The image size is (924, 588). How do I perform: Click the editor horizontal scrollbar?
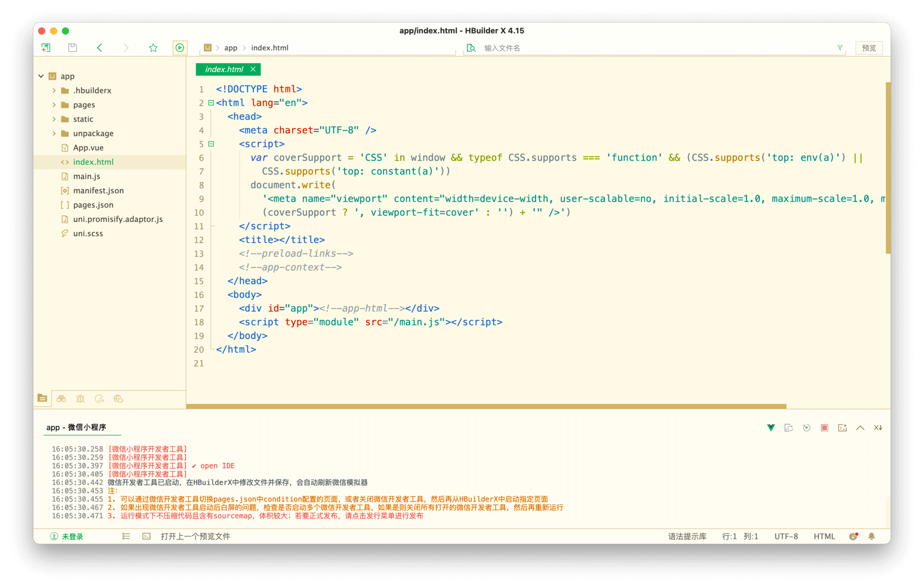[486, 406]
